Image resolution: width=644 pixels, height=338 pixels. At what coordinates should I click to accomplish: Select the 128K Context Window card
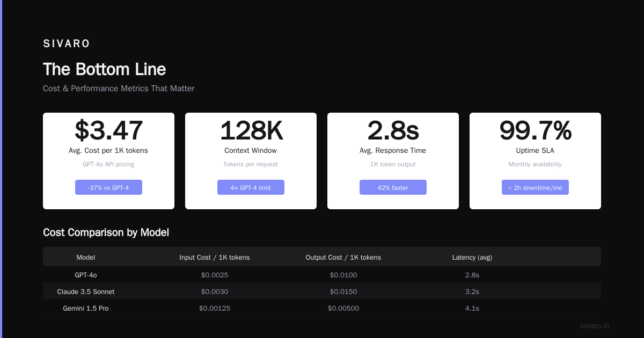coord(251,161)
